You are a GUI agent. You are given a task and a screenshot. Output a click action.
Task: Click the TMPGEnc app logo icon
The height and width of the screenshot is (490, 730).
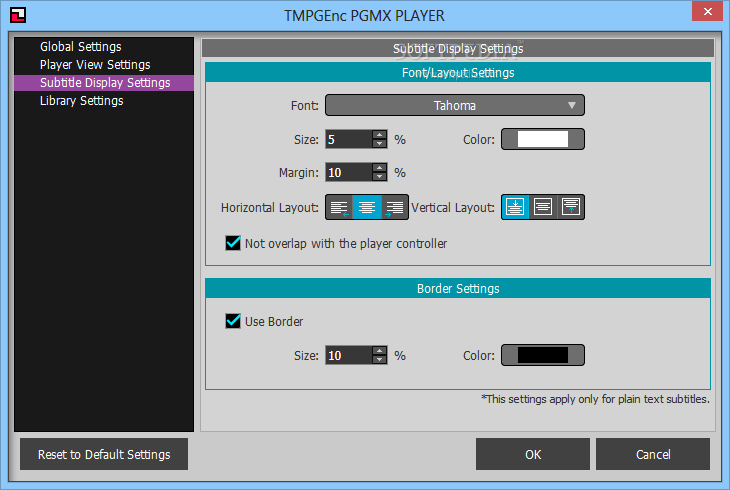(18, 15)
